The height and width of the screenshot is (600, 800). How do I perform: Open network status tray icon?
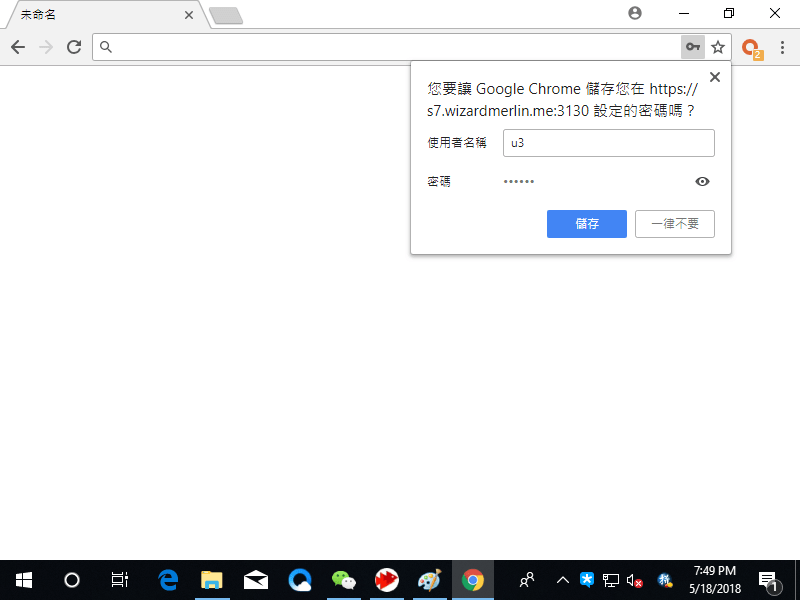point(611,580)
